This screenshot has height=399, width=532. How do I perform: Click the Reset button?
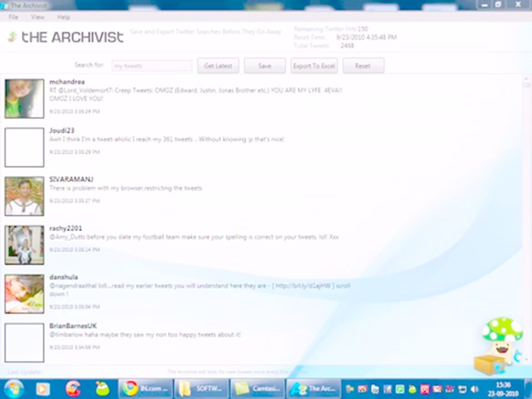click(364, 66)
